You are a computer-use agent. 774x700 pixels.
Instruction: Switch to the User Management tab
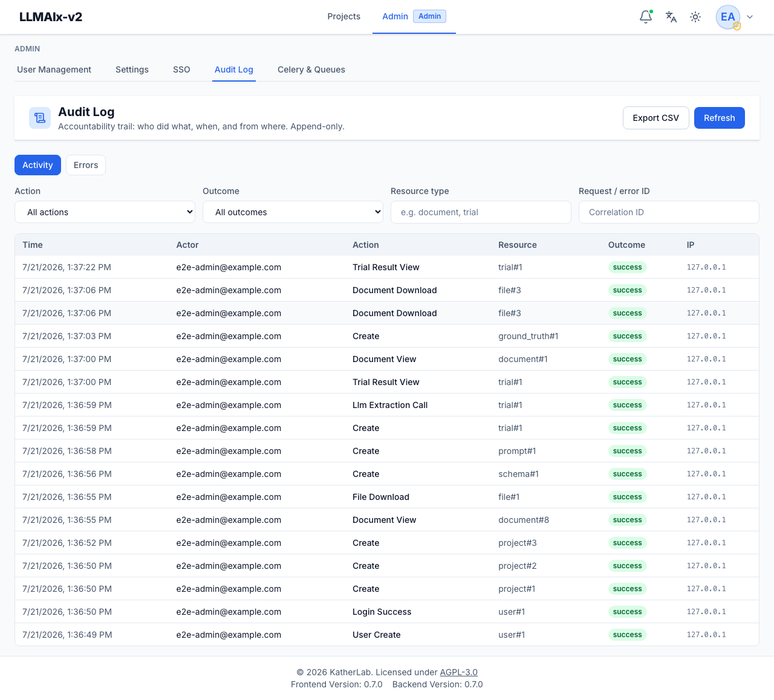[x=54, y=70]
